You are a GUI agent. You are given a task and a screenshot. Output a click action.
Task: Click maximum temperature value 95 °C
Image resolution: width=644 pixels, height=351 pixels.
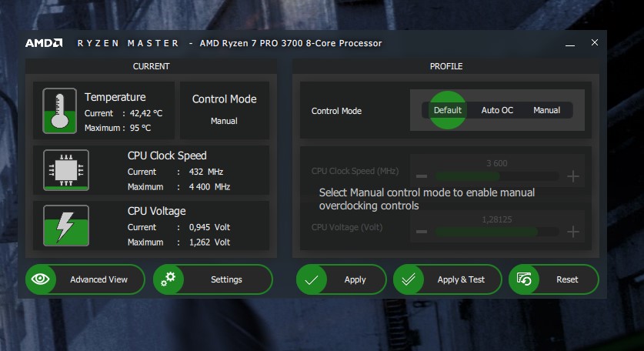point(141,128)
